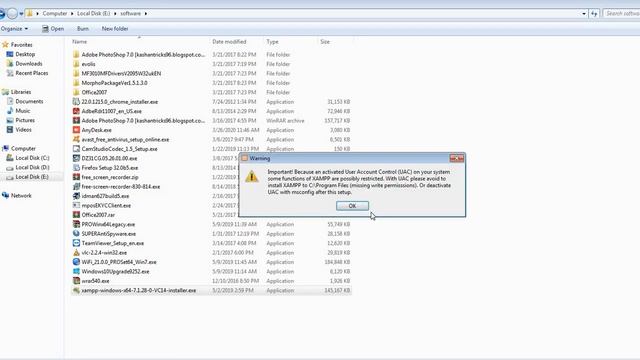Viewport: 640px width, 360px height.
Task: Select Adobe PhotoShop 7.0 WinRAR archive icon
Action: tap(76, 120)
